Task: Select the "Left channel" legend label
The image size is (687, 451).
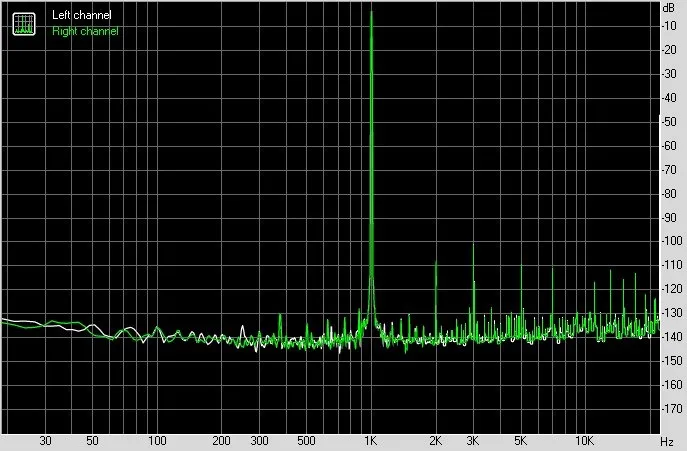Action: click(82, 15)
